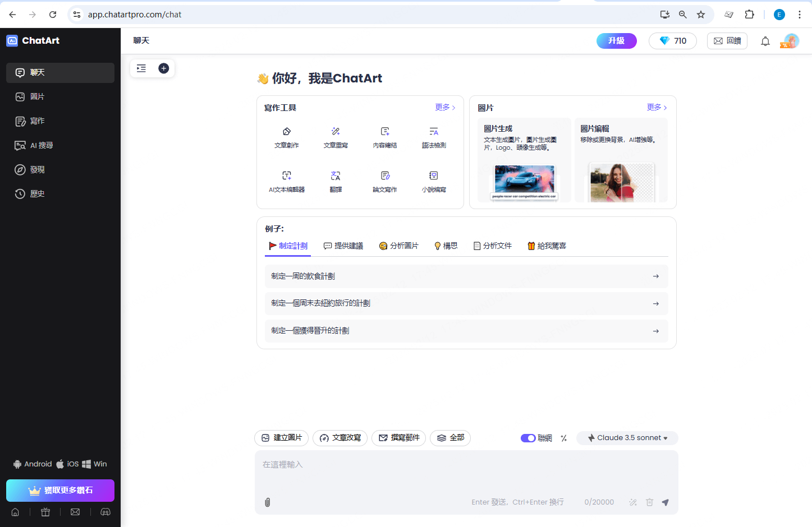Open Chrome extensions puzzle icon
812x527 pixels.
(749, 15)
